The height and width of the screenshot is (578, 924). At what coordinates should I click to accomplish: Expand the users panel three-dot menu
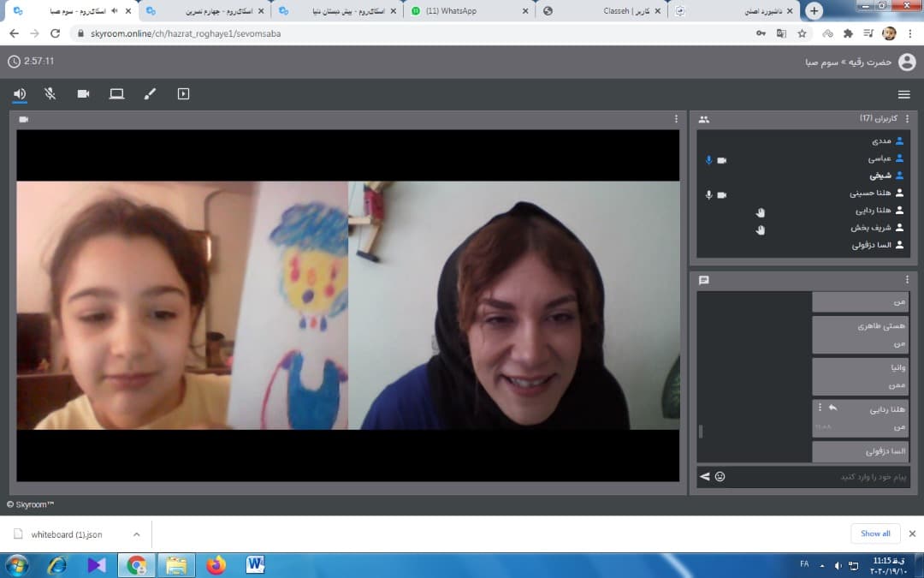tap(907, 119)
